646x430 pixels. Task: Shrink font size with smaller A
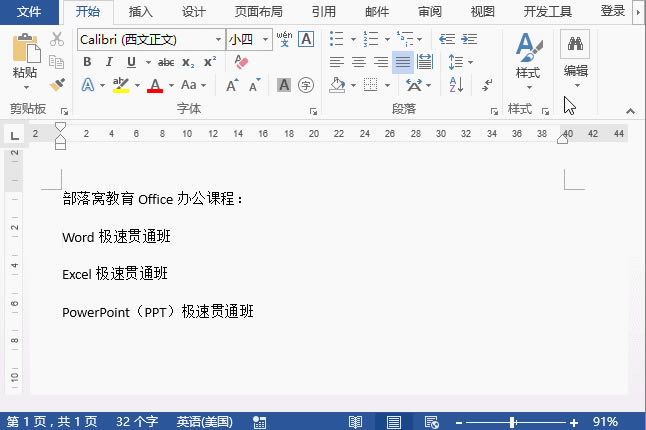(255, 85)
